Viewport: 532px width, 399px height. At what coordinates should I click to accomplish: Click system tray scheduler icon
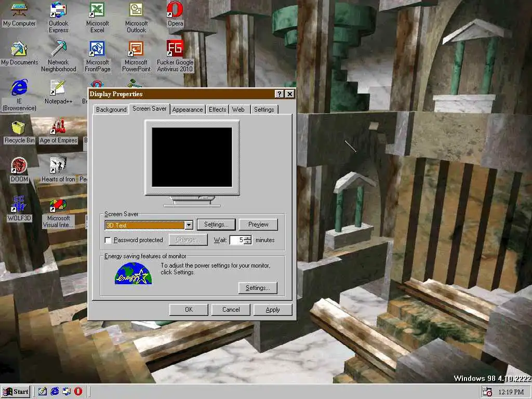(487, 392)
